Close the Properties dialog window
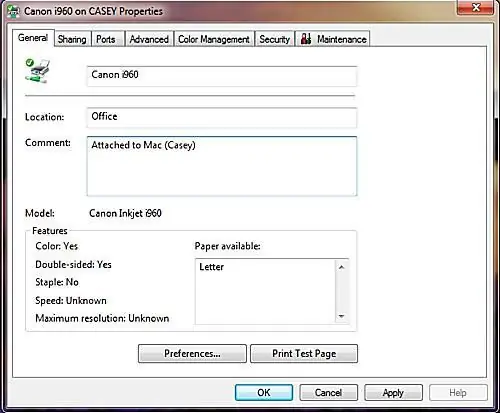 click(x=476, y=7)
